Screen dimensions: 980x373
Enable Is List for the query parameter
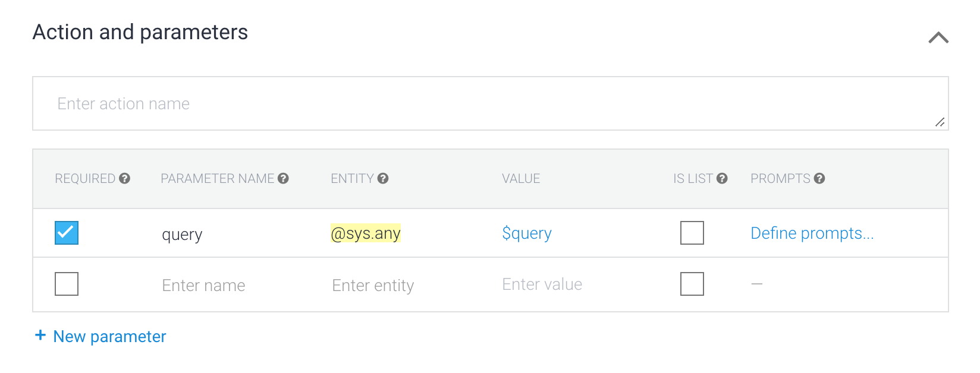(x=692, y=233)
